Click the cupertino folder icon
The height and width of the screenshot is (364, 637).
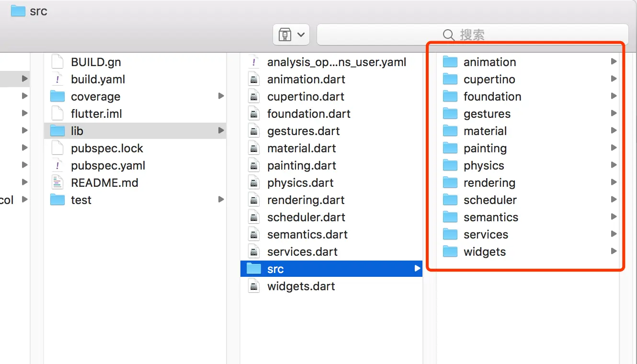click(450, 79)
